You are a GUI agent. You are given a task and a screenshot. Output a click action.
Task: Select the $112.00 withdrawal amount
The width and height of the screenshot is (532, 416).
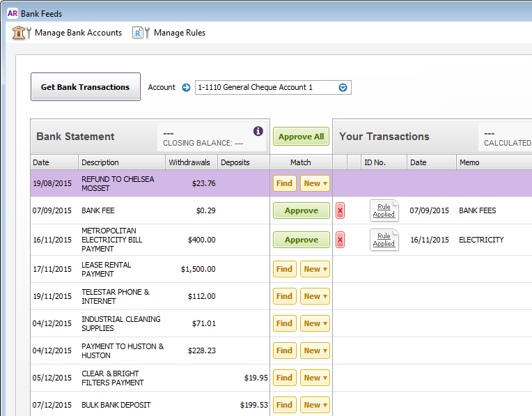[201, 296]
